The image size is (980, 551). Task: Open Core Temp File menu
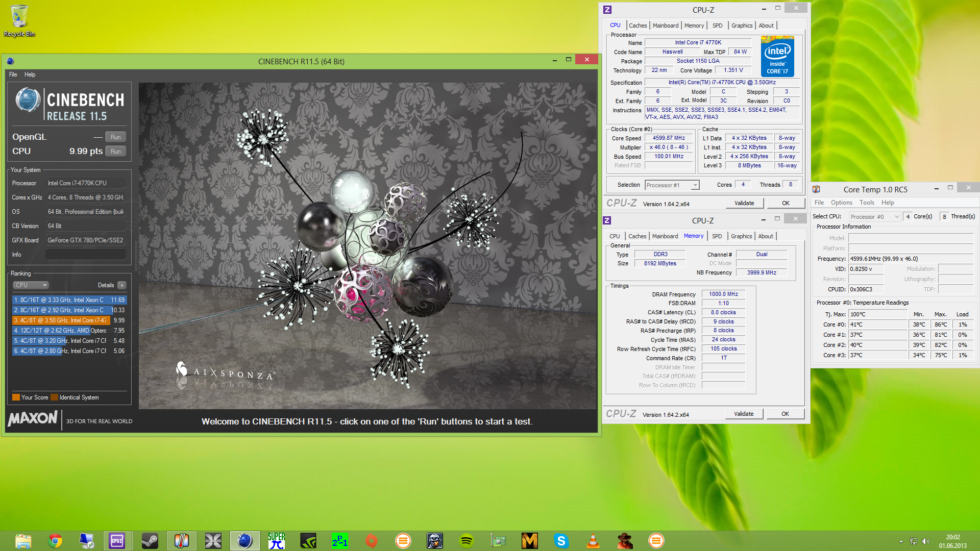(x=819, y=203)
